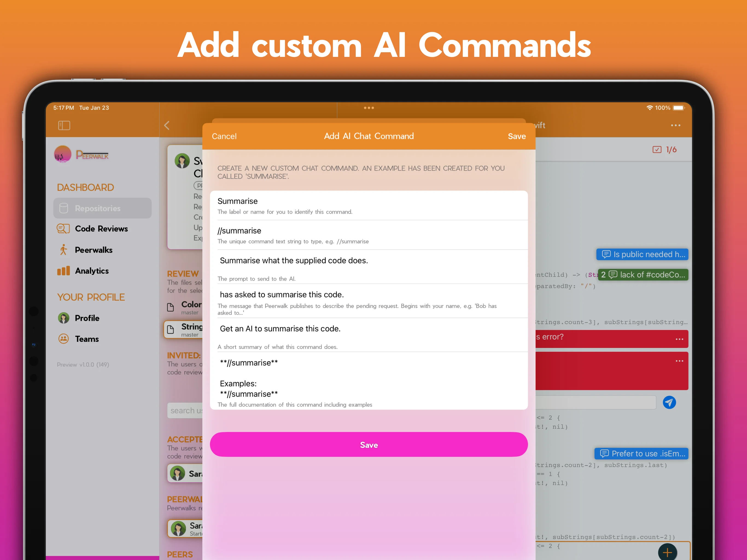Click the DASHBOARD heading

coord(85,188)
